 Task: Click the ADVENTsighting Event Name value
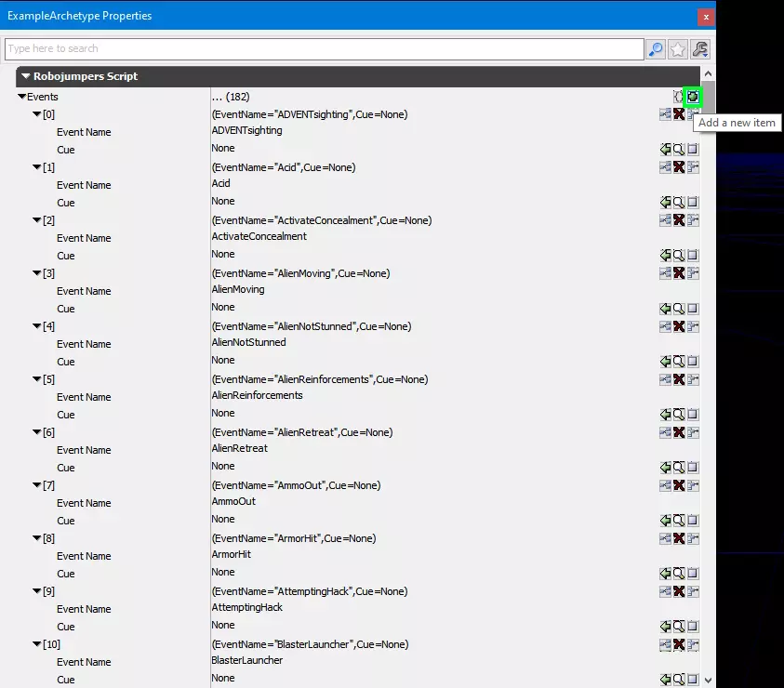click(246, 130)
